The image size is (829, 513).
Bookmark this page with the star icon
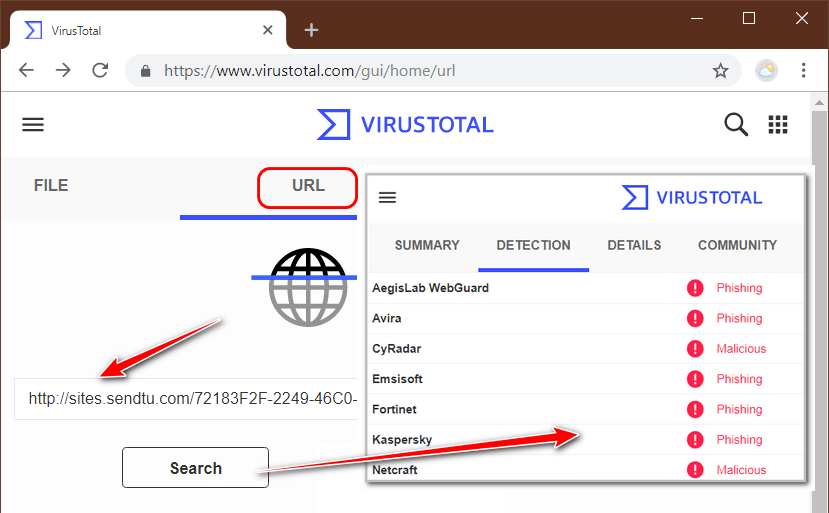pyautogui.click(x=720, y=71)
